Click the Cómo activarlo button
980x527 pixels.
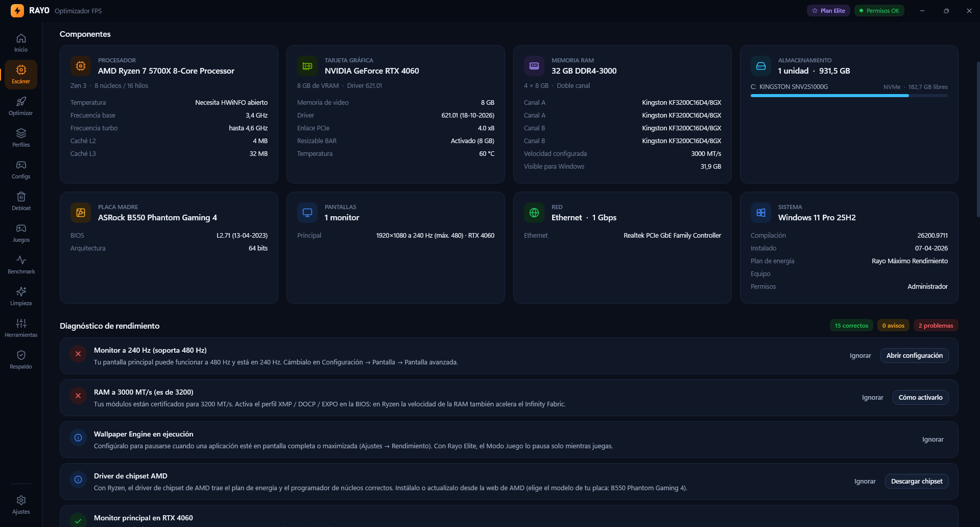920,398
